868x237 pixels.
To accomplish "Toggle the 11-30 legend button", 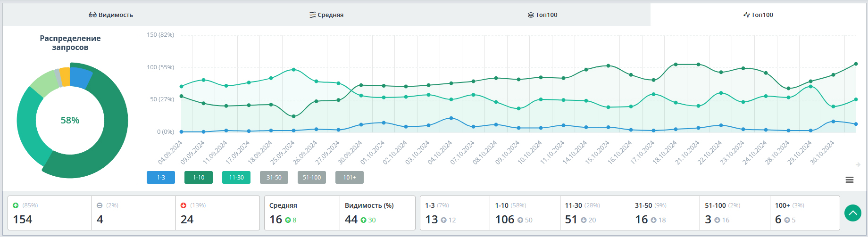I will pos(236,178).
